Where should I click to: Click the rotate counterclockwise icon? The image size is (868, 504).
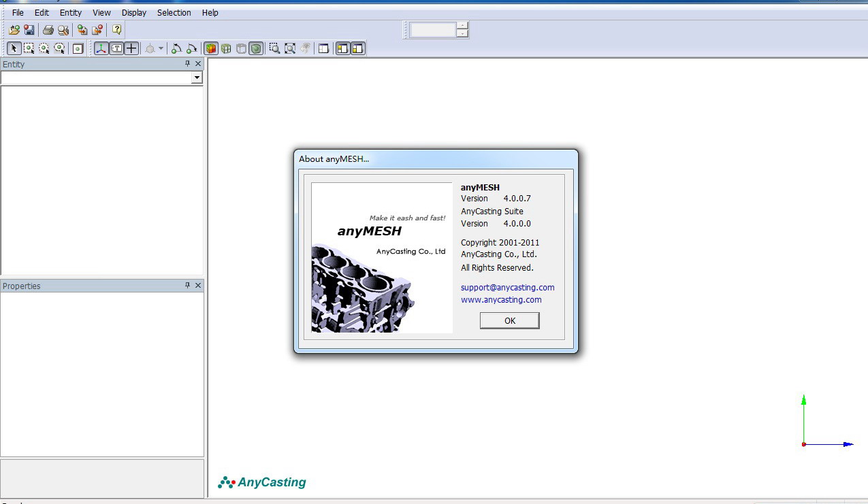coord(176,48)
